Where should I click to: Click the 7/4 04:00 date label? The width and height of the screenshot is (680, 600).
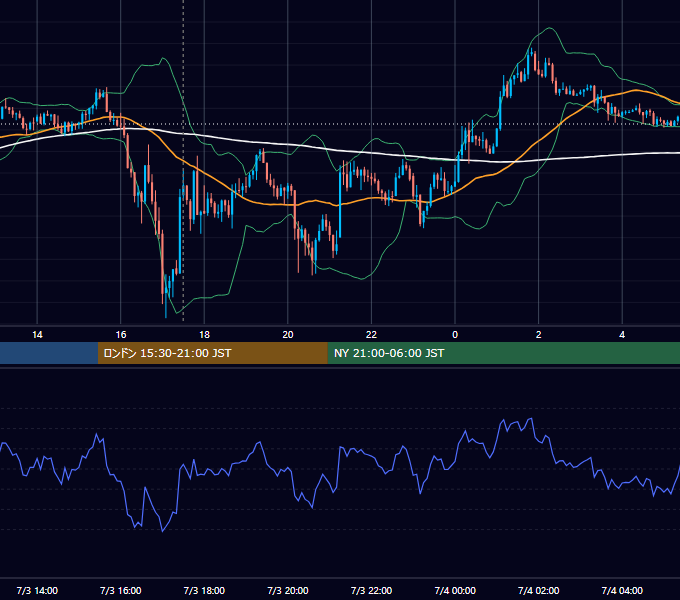tap(622, 590)
